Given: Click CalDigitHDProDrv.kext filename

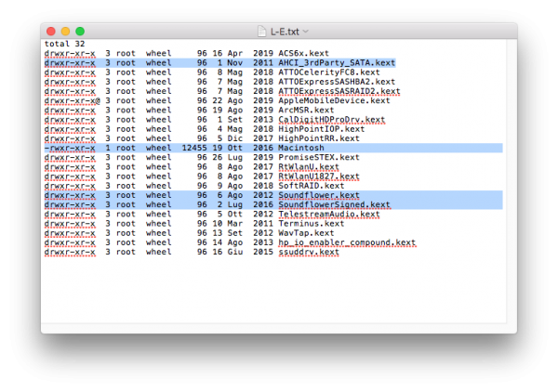Looking at the screenshot, I should [332, 120].
